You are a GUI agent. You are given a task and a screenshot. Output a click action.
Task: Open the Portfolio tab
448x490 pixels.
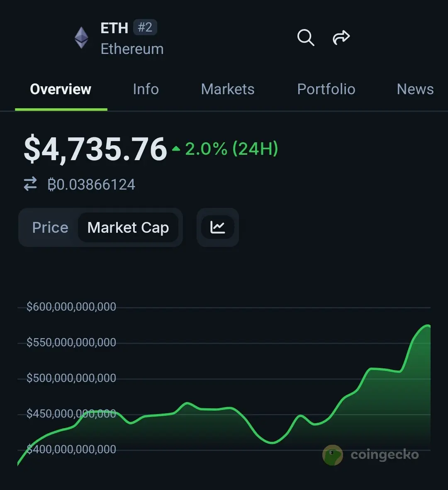tap(326, 89)
